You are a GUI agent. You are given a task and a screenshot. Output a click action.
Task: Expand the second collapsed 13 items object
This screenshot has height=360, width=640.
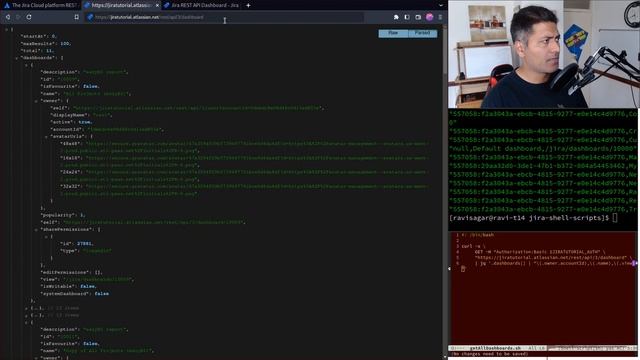point(26,316)
